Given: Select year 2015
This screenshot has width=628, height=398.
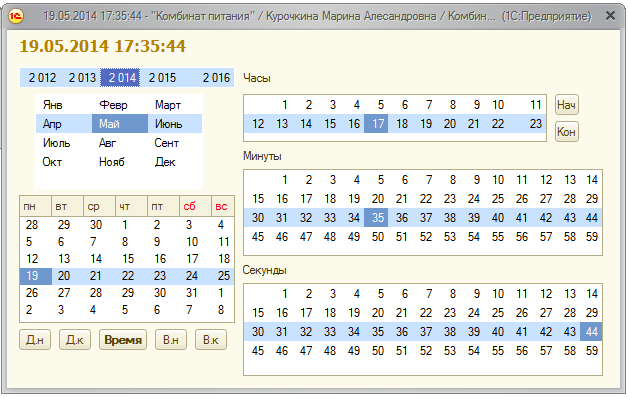Looking at the screenshot, I should tap(162, 78).
